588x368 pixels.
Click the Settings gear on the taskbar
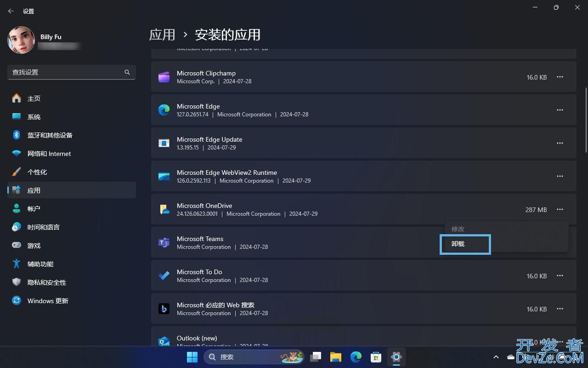(x=396, y=357)
